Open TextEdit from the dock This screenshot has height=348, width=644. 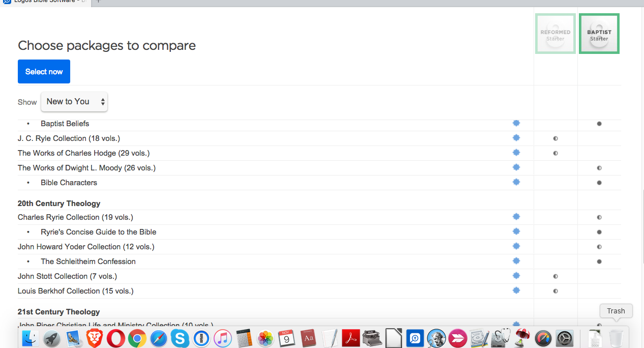[x=330, y=338]
